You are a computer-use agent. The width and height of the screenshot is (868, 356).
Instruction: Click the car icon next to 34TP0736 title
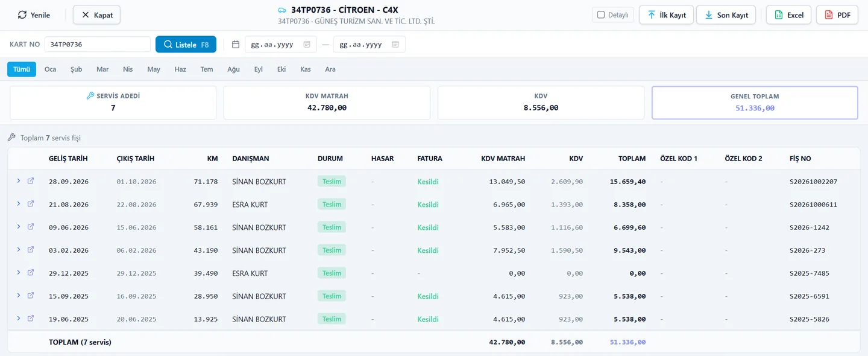point(281,10)
